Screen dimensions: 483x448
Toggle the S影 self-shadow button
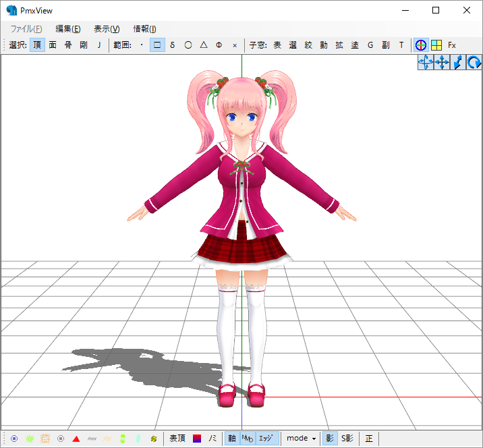tap(347, 439)
